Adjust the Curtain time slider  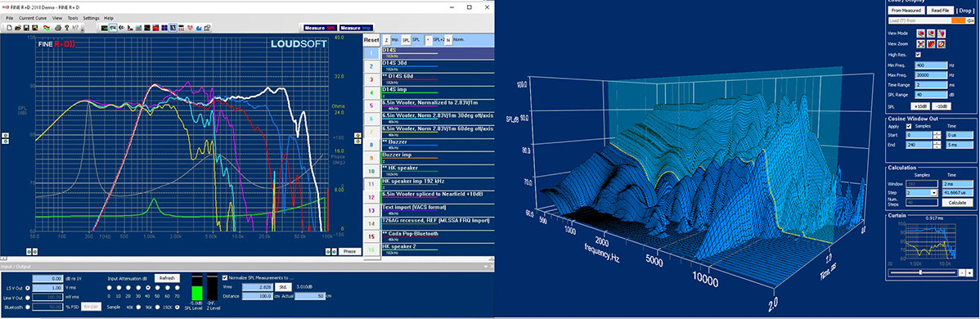pyautogui.click(x=920, y=272)
